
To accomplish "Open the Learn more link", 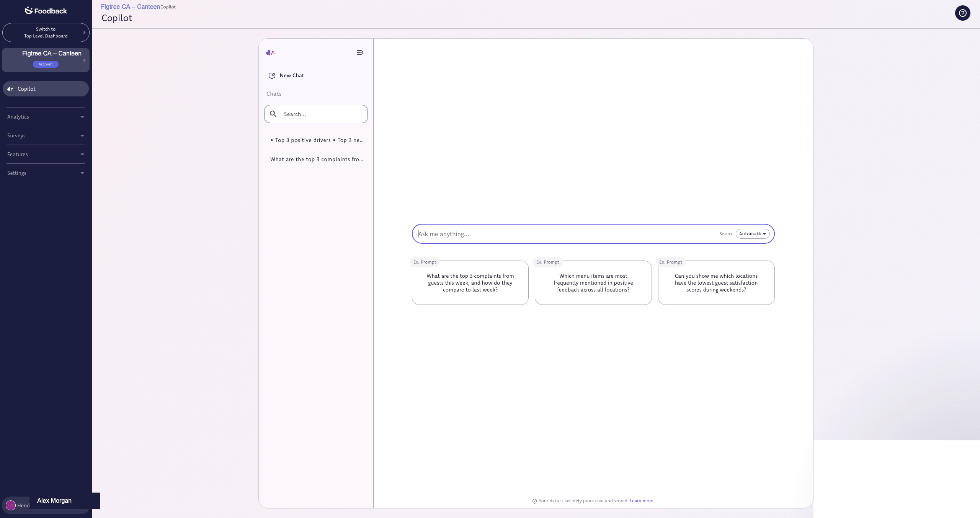I will pyautogui.click(x=642, y=501).
